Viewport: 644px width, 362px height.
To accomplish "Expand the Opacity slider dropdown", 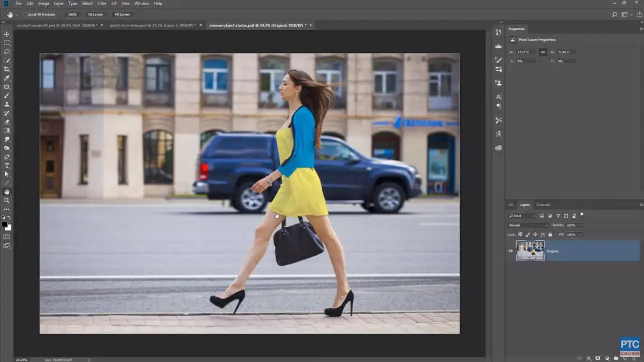I will coord(580,225).
